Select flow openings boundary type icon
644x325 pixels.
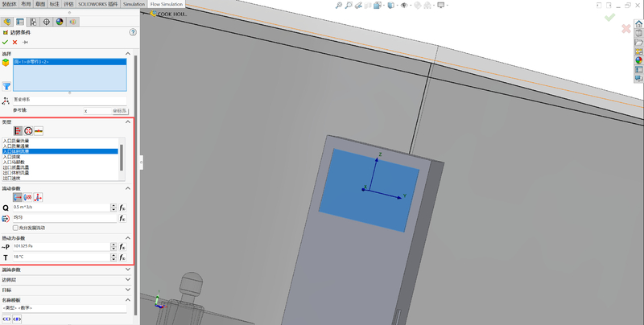tap(18, 131)
